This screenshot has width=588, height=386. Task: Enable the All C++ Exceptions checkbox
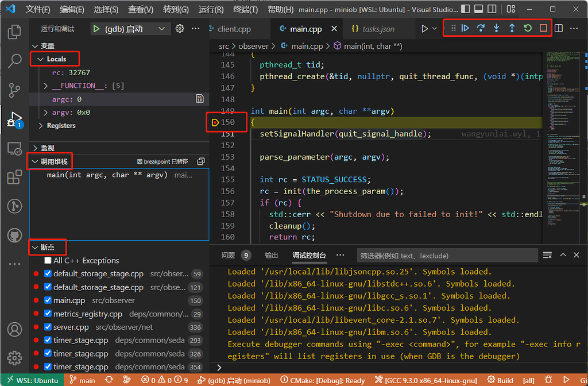[48, 260]
